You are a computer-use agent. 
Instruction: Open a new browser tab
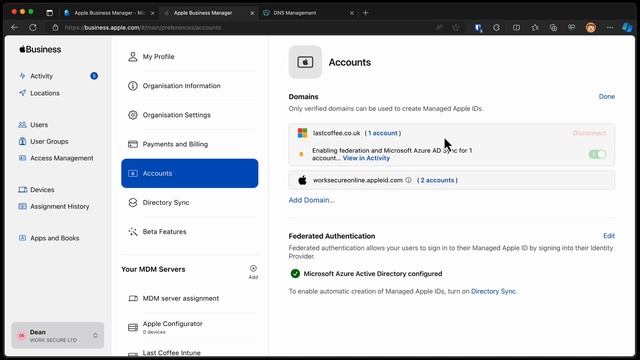[x=366, y=13]
